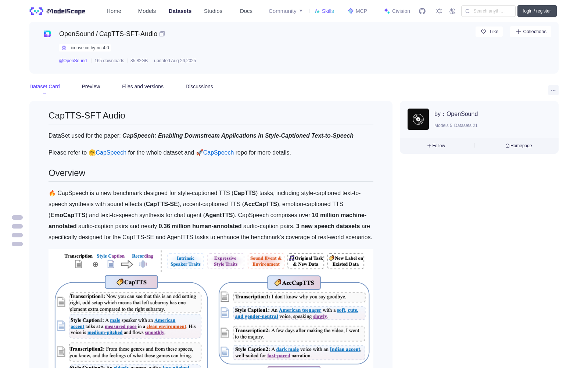Click the plus icon beside Follow
588x368 pixels.
(429, 146)
